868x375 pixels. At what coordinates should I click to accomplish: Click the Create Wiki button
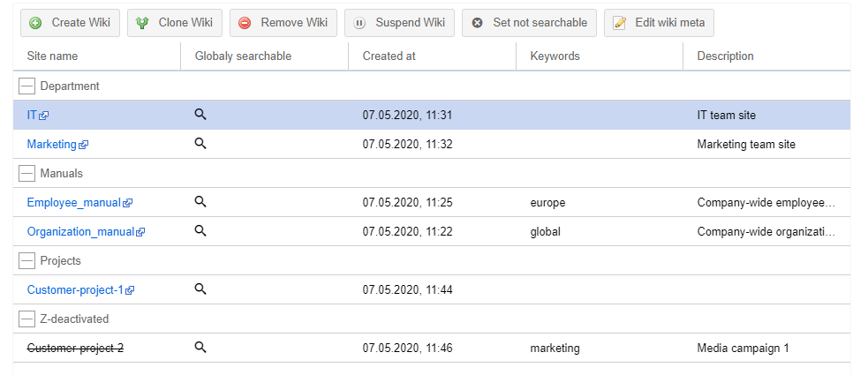(70, 23)
